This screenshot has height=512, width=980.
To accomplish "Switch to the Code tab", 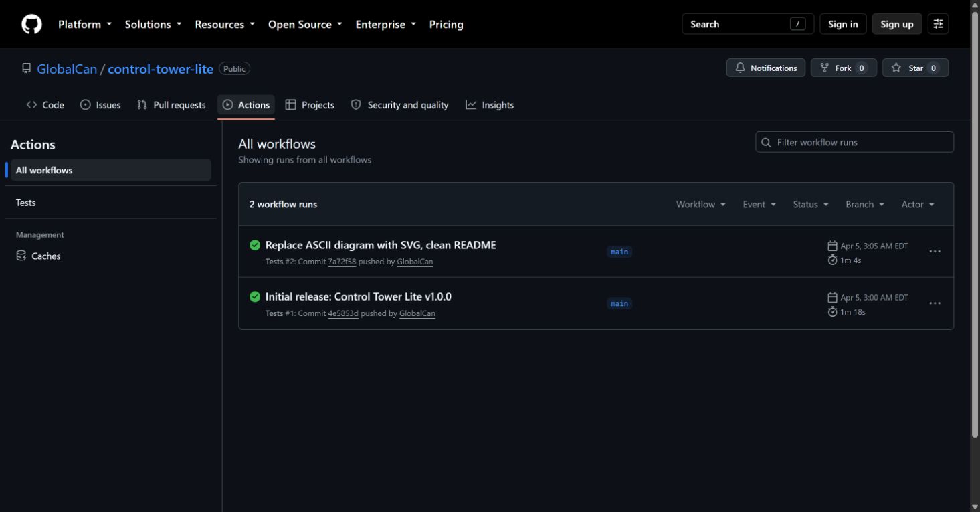I will (45, 105).
